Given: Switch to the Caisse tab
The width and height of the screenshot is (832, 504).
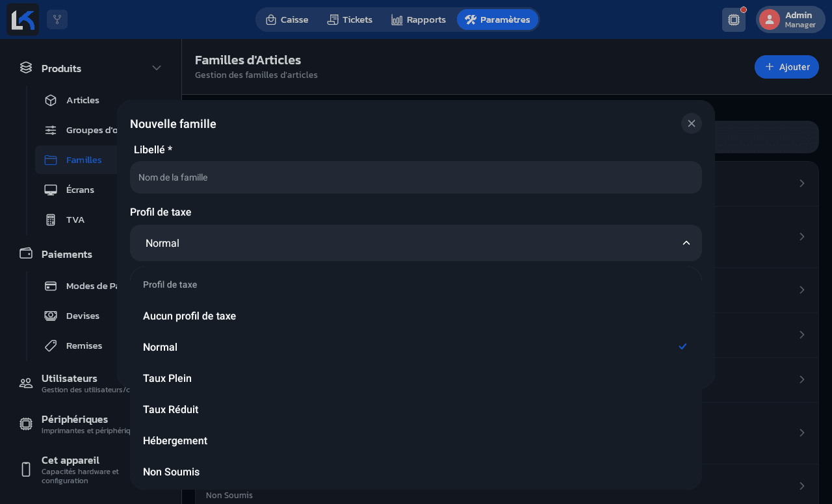Looking at the screenshot, I should 287,19.
